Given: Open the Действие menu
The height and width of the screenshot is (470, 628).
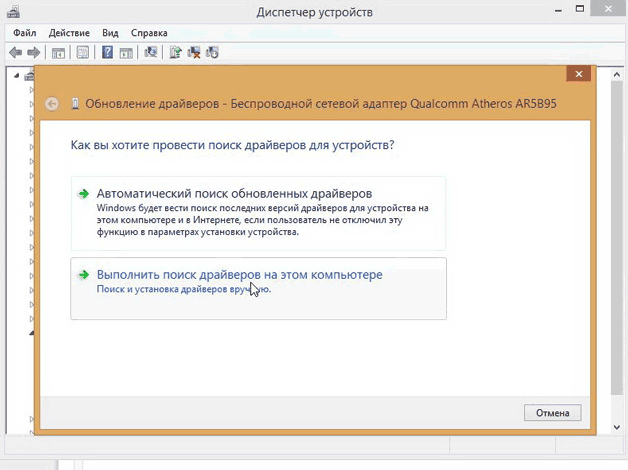Looking at the screenshot, I should (x=69, y=33).
